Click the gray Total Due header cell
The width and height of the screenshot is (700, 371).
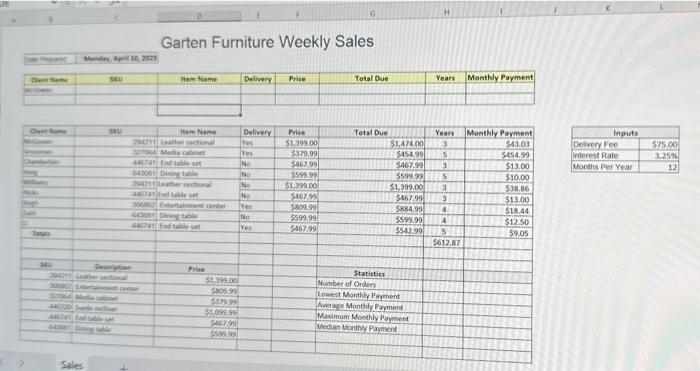pos(371,133)
